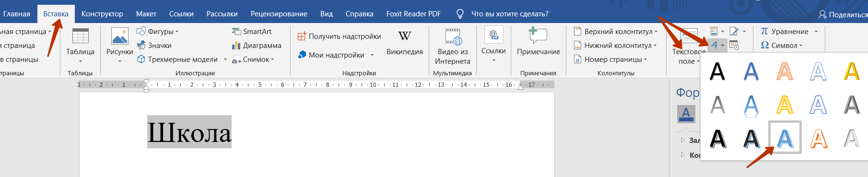Insert a SmartArt graphic
The width and height of the screenshot is (868, 177).
tap(251, 31)
